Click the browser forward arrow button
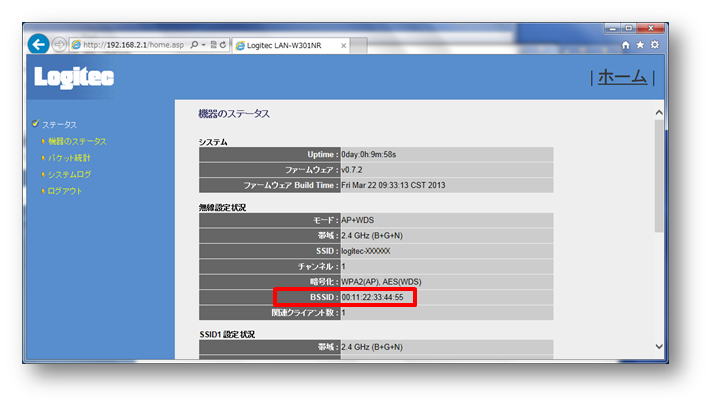 pos(59,44)
